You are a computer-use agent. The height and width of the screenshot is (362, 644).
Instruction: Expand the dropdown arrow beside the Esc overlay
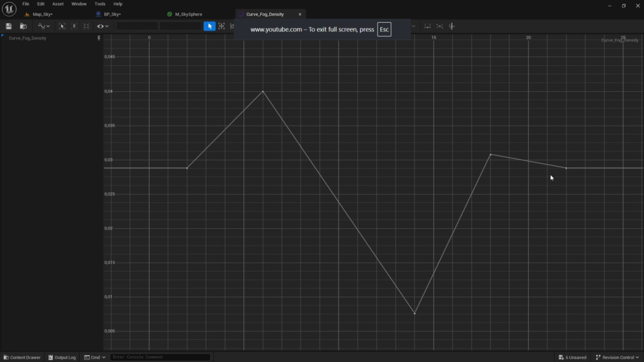tap(414, 26)
